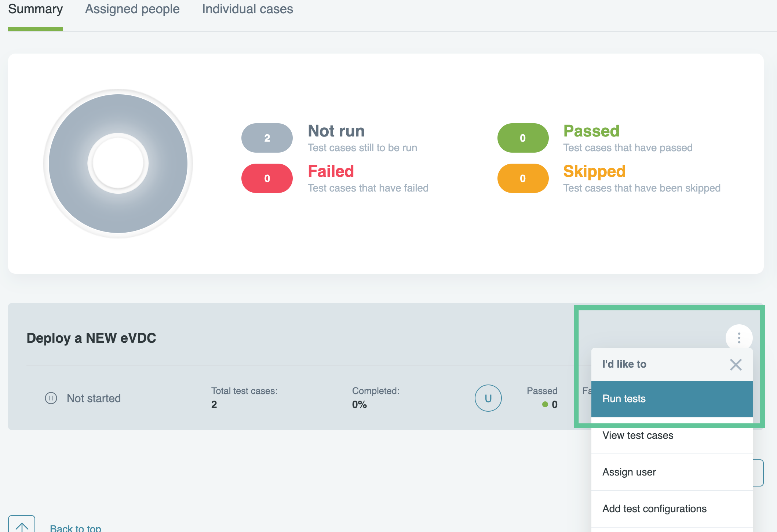
Task: Click the pause Not started icon
Action: tap(51, 398)
